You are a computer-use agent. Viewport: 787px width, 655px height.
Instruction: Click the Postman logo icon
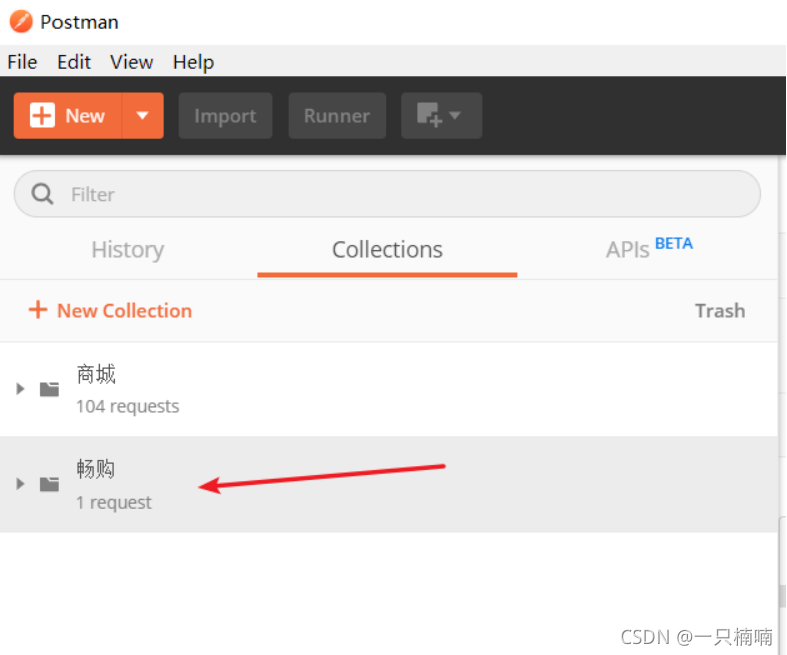coord(21,22)
